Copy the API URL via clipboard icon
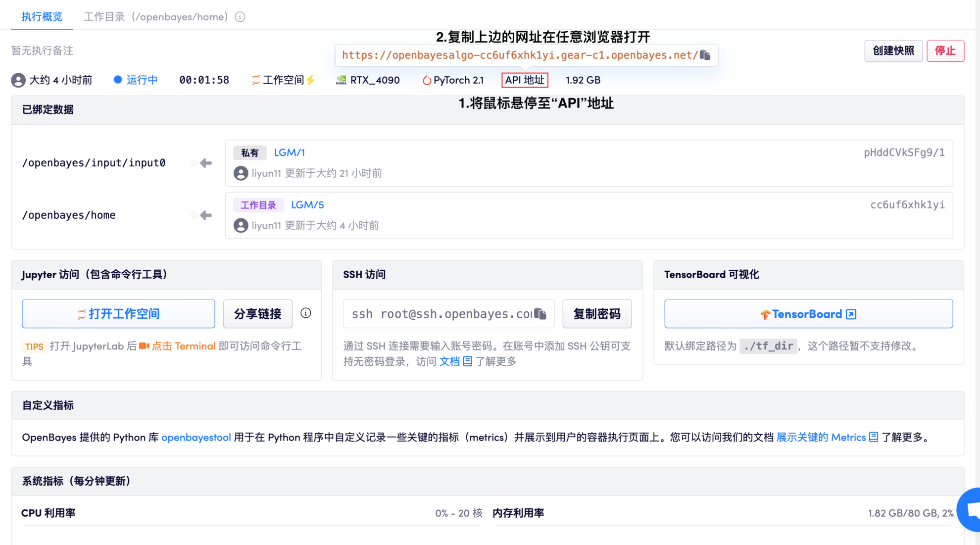This screenshot has width=980, height=545. (x=705, y=55)
